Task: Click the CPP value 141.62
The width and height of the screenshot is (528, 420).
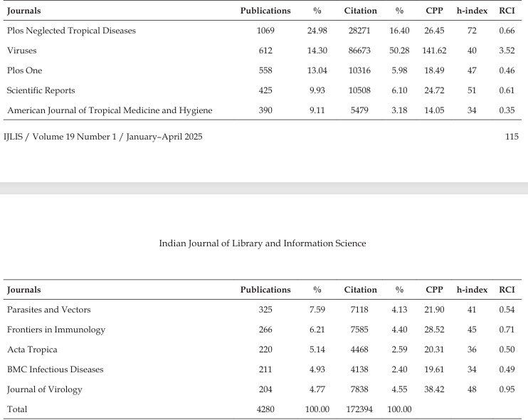Action: point(434,51)
